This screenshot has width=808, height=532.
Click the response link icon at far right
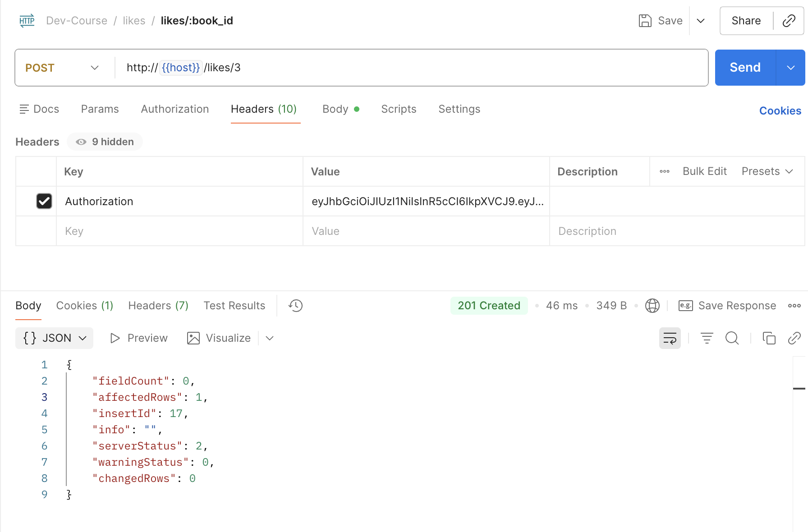point(794,338)
